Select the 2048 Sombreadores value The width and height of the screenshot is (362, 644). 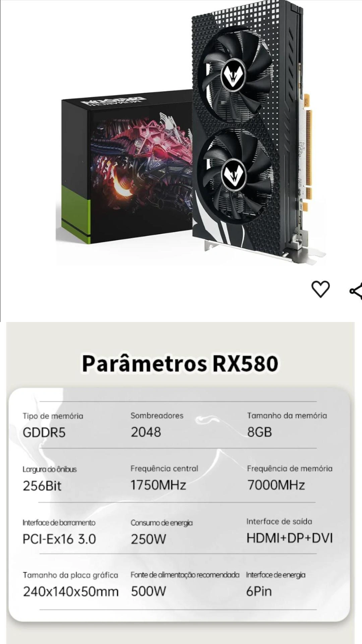(146, 432)
